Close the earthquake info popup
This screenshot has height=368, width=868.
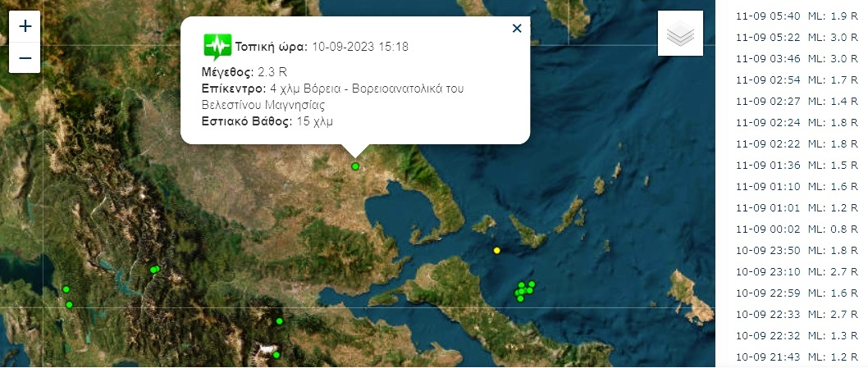click(517, 29)
